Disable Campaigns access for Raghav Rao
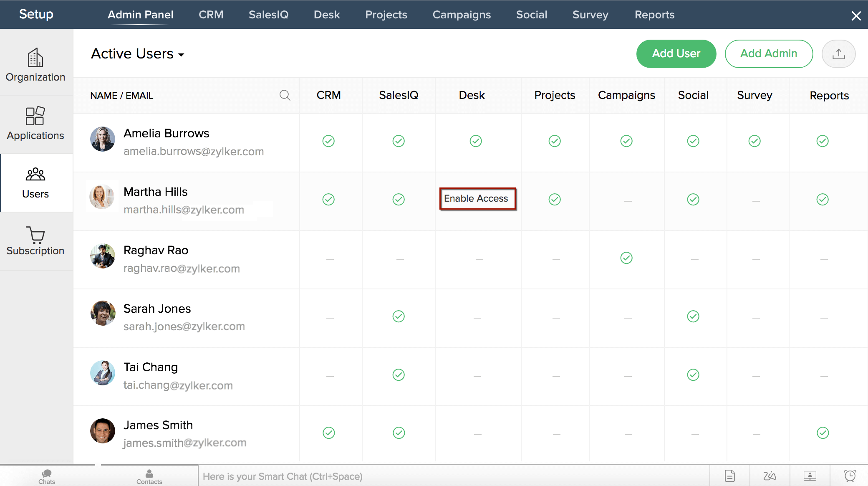The image size is (868, 486). [626, 258]
